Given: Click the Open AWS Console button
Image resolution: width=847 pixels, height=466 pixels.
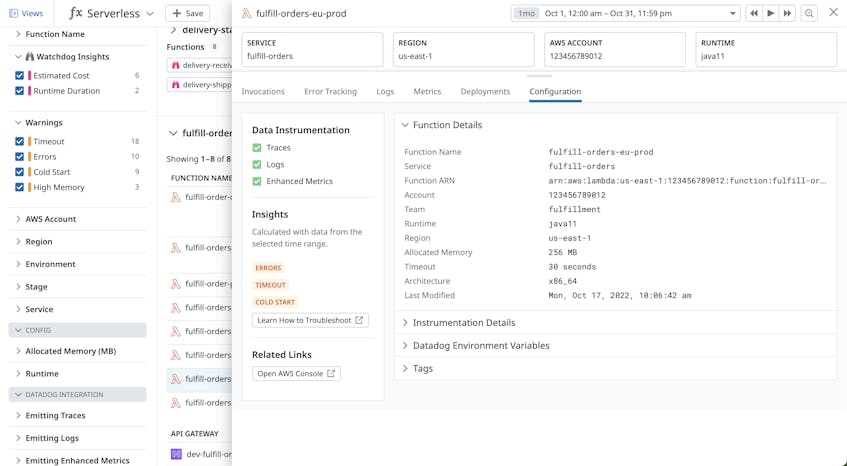Looking at the screenshot, I should coord(296,374).
